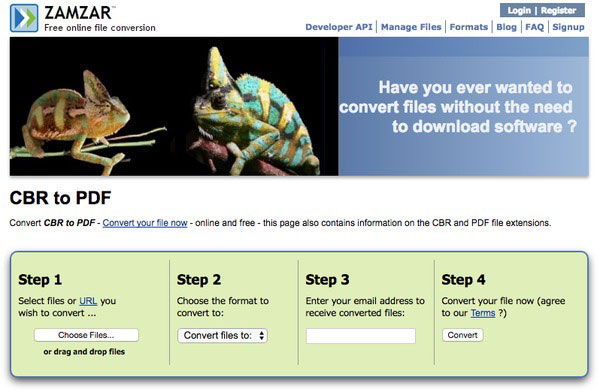Viewport: 600px width, 392px height.
Task: Go to Signup page
Action: pos(568,27)
